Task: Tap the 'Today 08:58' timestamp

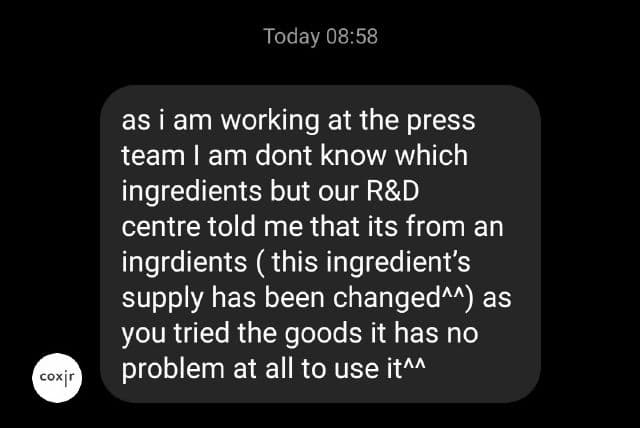Action: [320, 36]
